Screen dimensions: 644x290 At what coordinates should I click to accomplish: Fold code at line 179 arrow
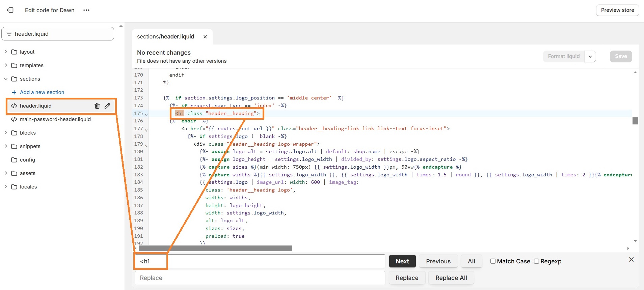coord(146,145)
